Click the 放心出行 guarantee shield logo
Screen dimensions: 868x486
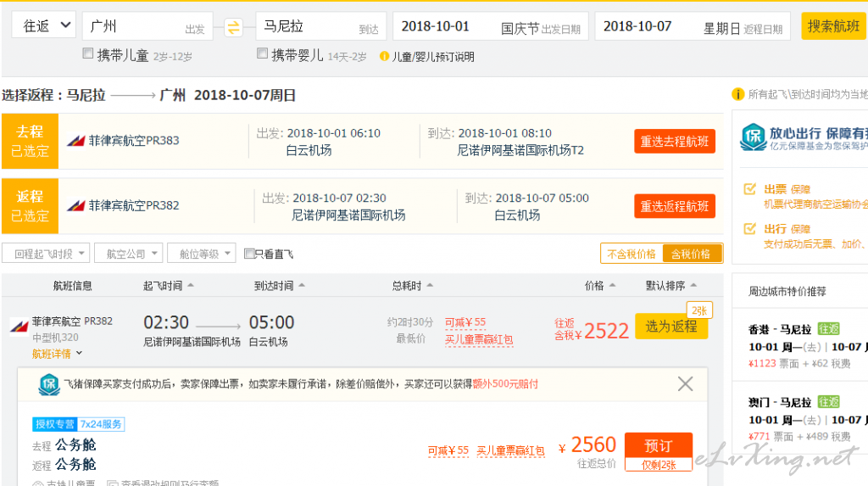(753, 137)
